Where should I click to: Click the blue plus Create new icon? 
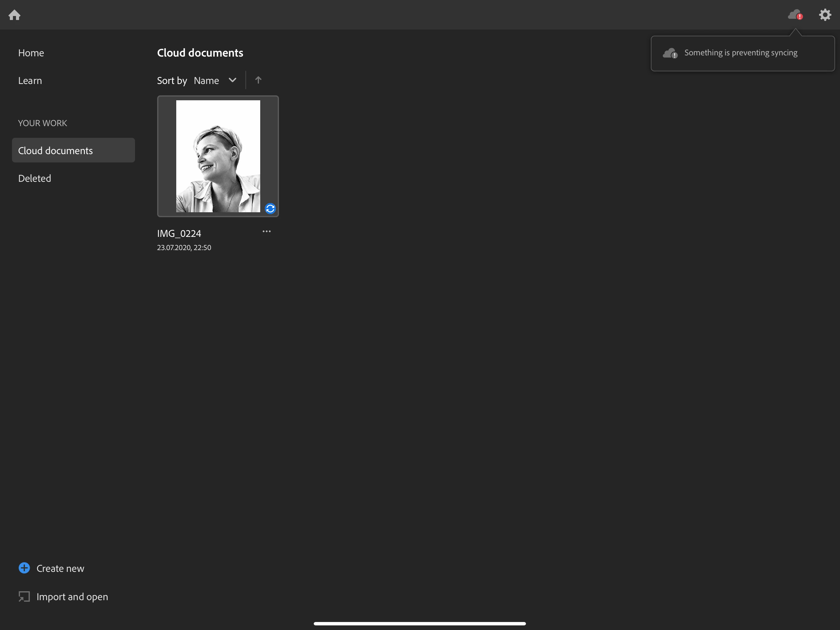(x=24, y=568)
